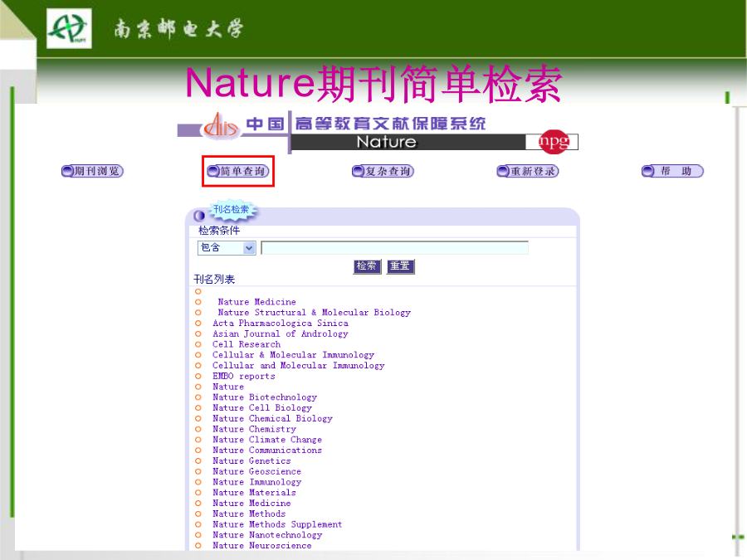This screenshot has width=747, height=560.
Task: Open Nature Neuroscience at the list bottom
Action: (262, 546)
